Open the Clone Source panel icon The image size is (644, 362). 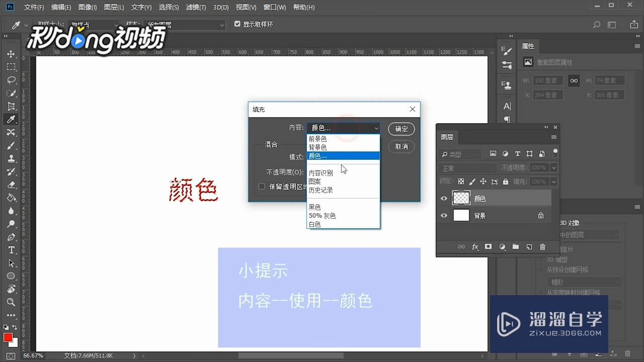tap(507, 84)
